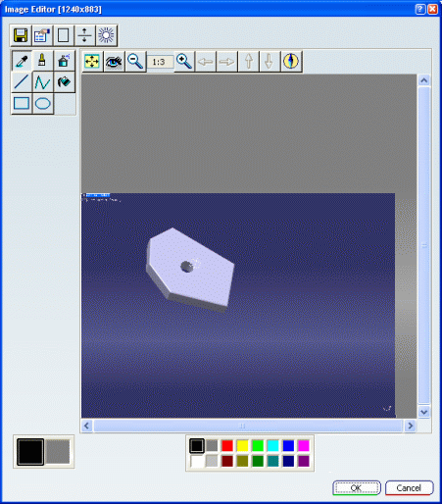Choose the ellipse shape tool
This screenshot has width=442, height=504.
tap(43, 104)
